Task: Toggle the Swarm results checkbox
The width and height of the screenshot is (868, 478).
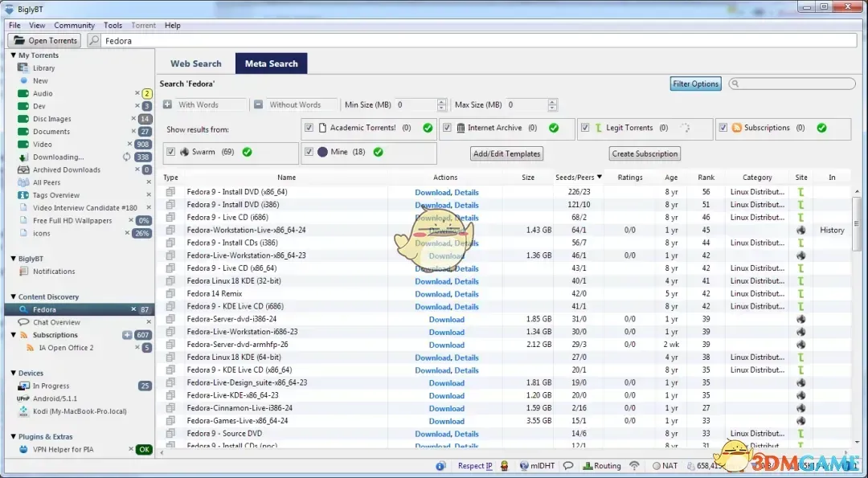Action: [170, 152]
